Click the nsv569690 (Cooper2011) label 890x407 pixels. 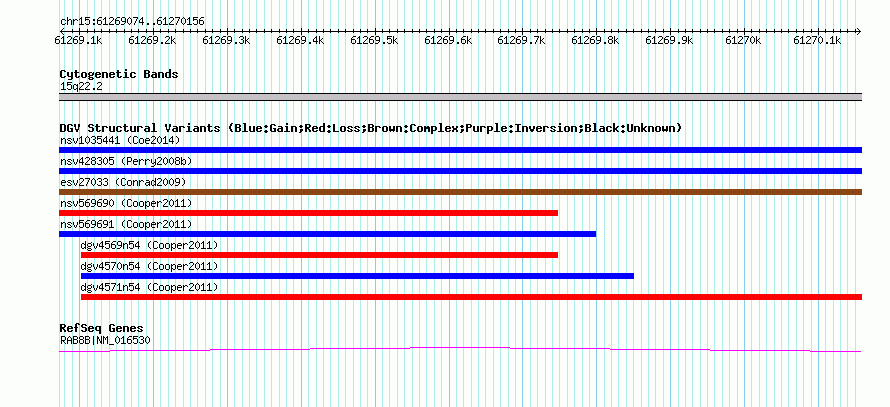(x=126, y=203)
